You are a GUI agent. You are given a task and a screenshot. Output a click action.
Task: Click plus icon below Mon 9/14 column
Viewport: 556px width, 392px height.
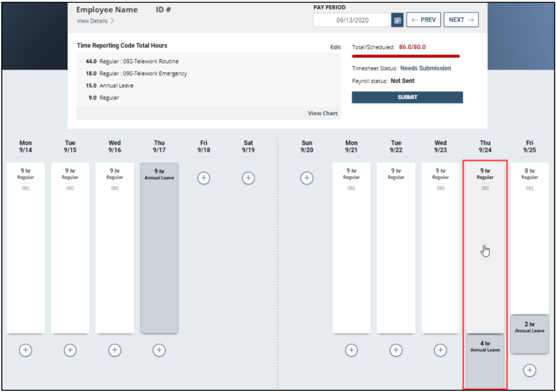(x=25, y=350)
